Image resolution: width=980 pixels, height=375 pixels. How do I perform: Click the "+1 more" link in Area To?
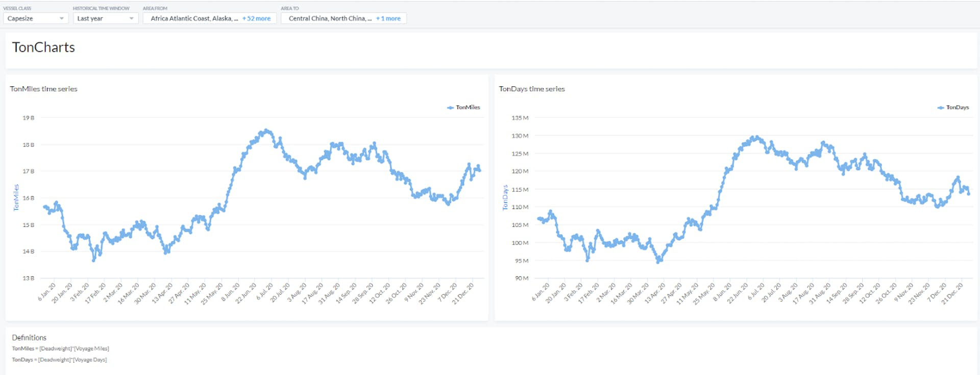(388, 18)
